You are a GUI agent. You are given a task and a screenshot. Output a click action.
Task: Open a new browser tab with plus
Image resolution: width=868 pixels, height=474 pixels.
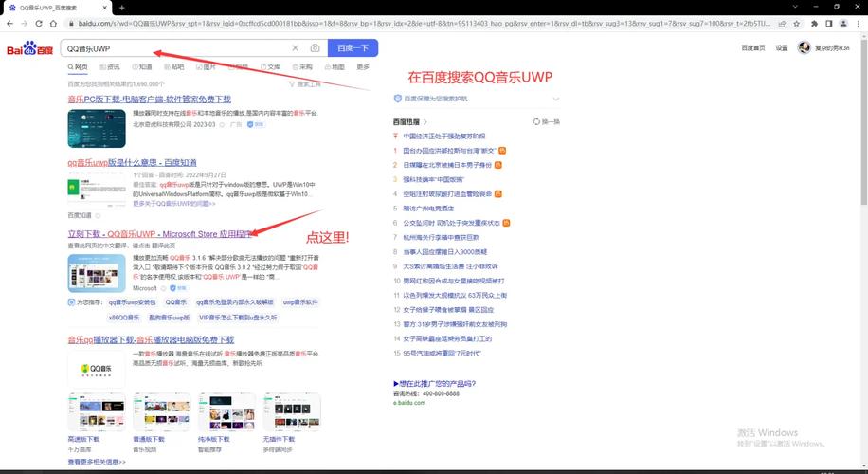pos(122,8)
